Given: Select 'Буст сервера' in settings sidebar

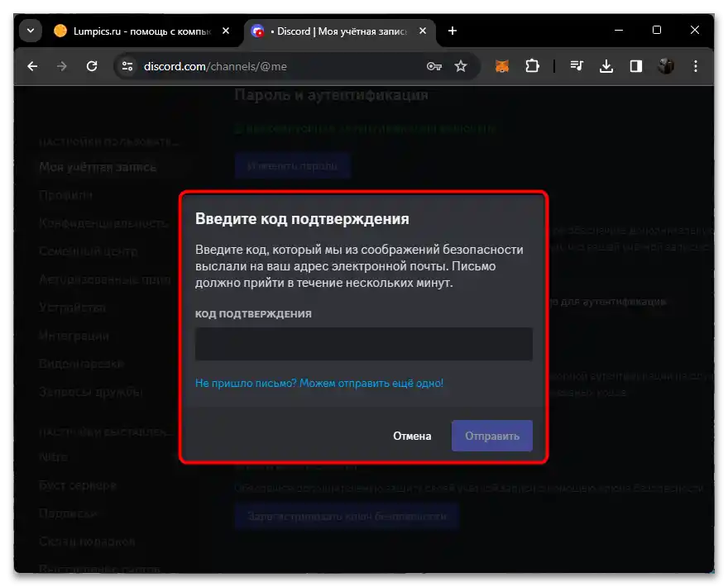Looking at the screenshot, I should [x=77, y=485].
